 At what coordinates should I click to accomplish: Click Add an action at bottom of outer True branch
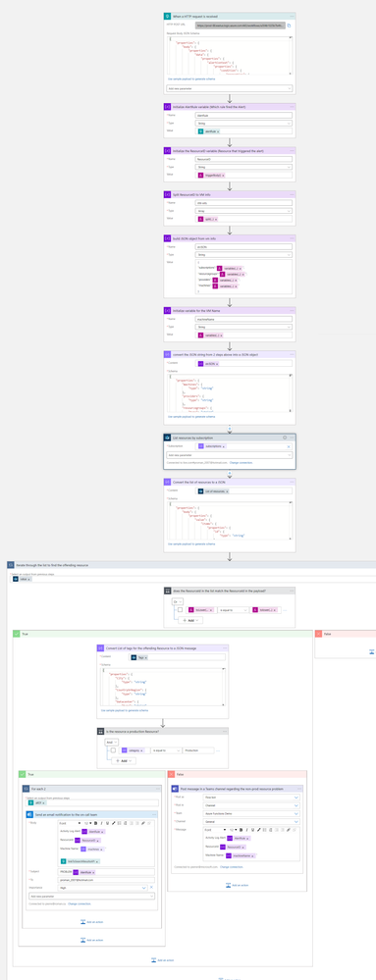(x=162, y=960)
